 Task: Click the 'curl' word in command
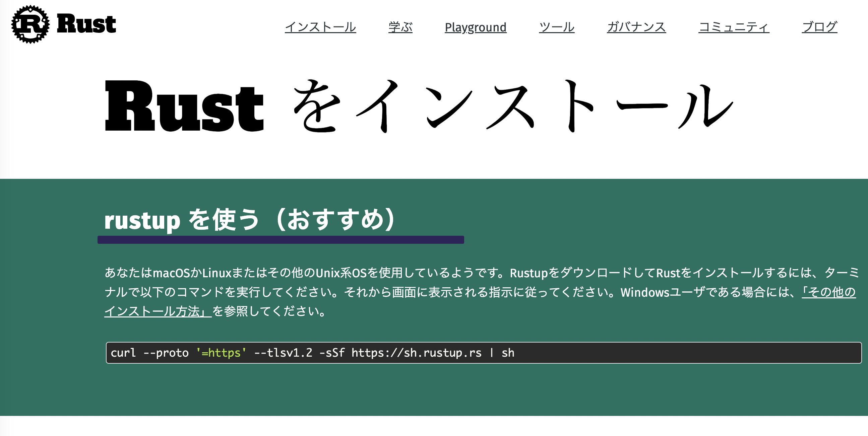(x=123, y=353)
